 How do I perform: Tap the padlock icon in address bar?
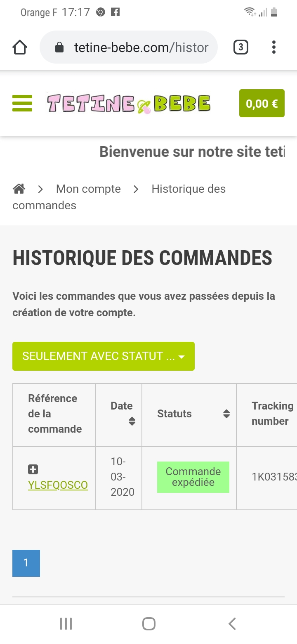pos(59,47)
